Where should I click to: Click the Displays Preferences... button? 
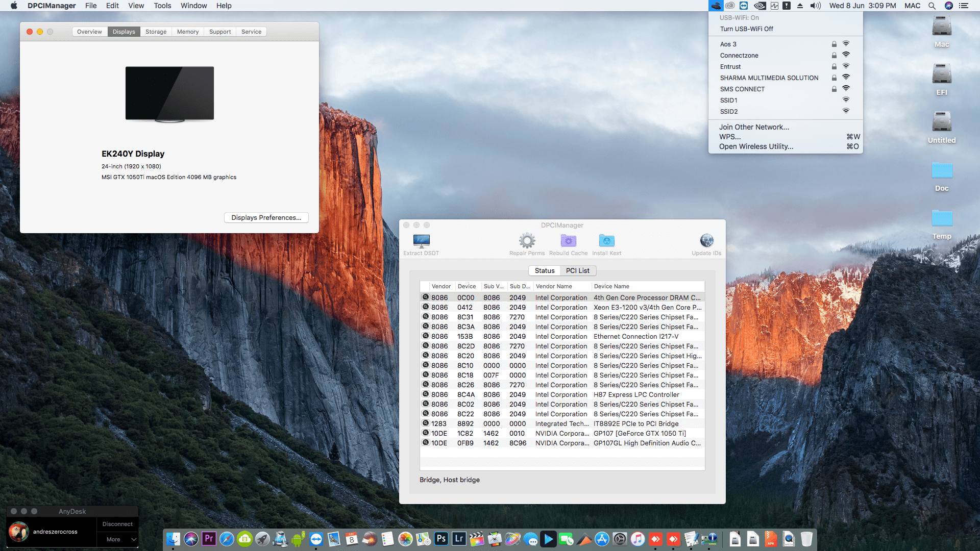pyautogui.click(x=266, y=218)
